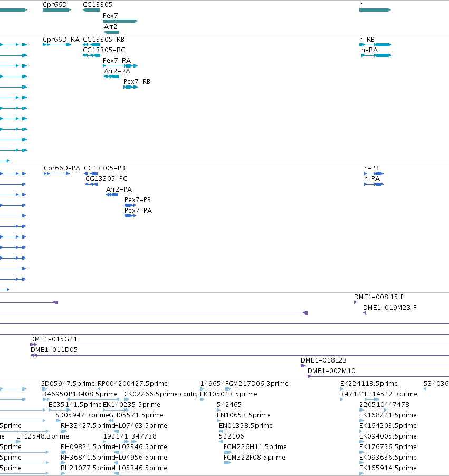
Task: Select the EK140235.5prime EST label
Action: click(x=131, y=404)
